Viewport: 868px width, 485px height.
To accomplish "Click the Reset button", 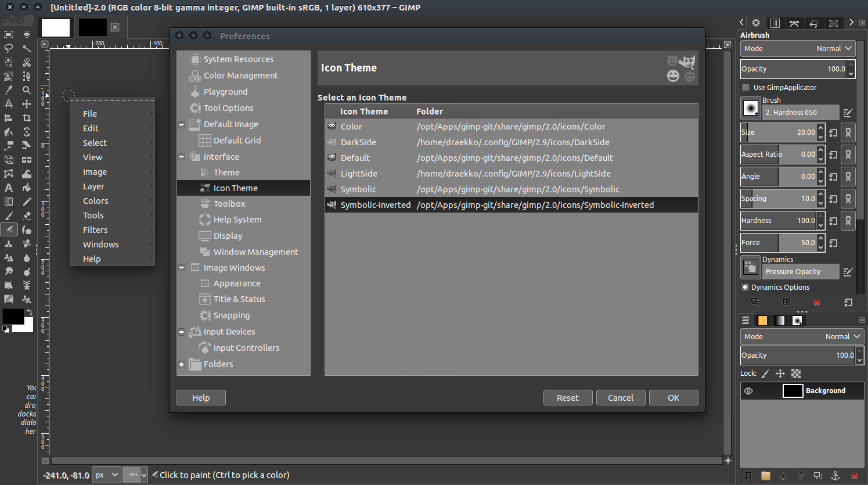I will [x=568, y=398].
